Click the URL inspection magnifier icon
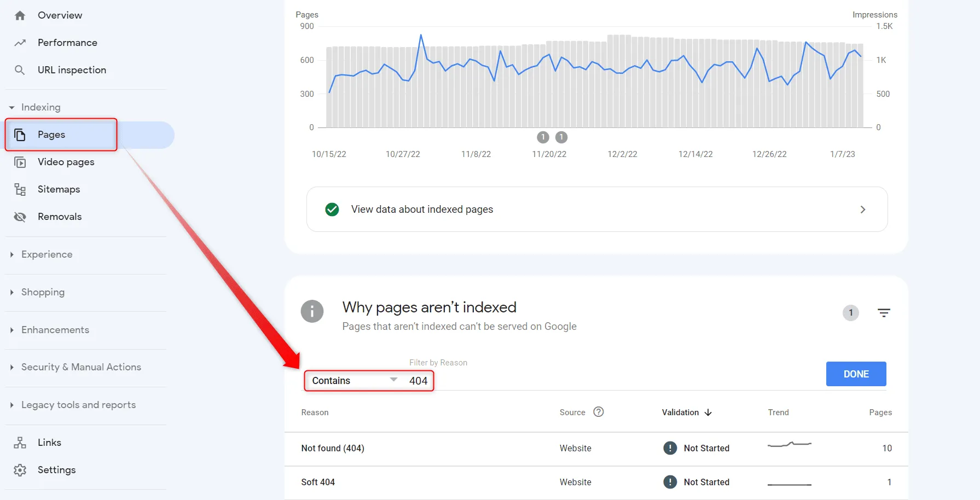The image size is (980, 500). (20, 70)
